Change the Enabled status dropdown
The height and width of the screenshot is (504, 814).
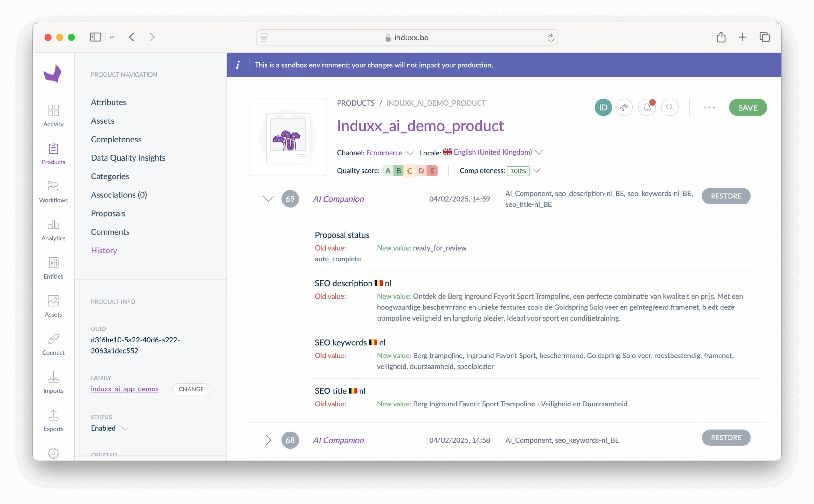pyautogui.click(x=110, y=428)
